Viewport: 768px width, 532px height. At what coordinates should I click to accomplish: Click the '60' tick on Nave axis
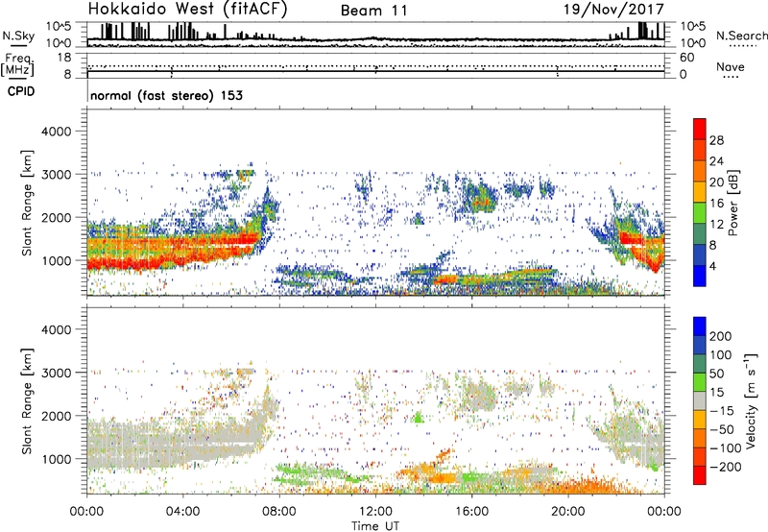tap(686, 58)
